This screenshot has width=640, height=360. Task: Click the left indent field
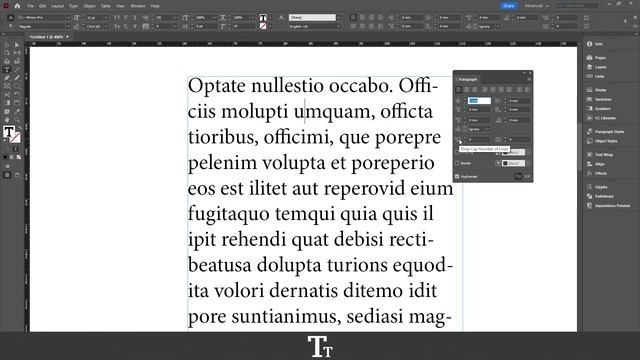pyautogui.click(x=479, y=100)
